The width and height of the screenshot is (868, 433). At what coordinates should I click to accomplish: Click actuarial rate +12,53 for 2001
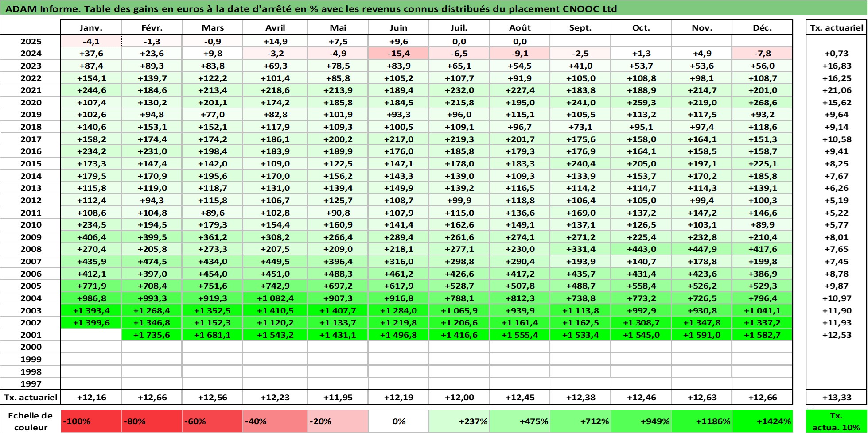[837, 335]
